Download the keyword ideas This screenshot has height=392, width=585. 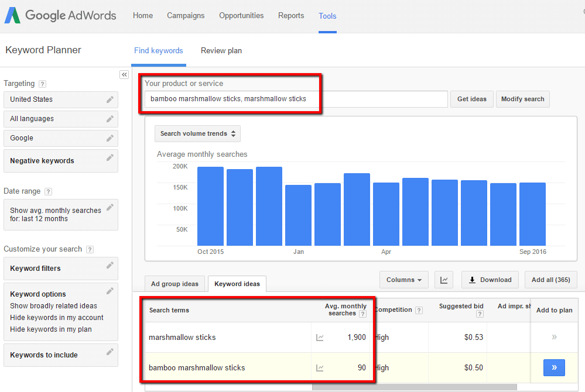490,280
